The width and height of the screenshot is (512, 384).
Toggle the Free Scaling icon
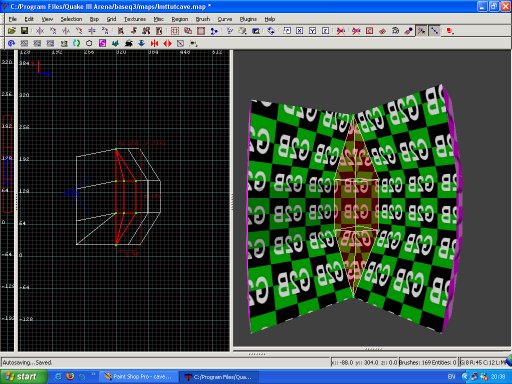287,31
